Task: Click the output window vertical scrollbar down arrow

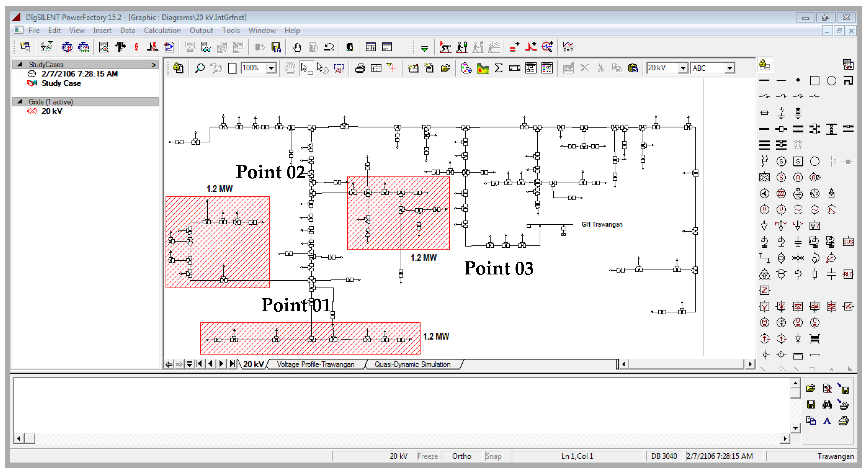Action: [795, 428]
